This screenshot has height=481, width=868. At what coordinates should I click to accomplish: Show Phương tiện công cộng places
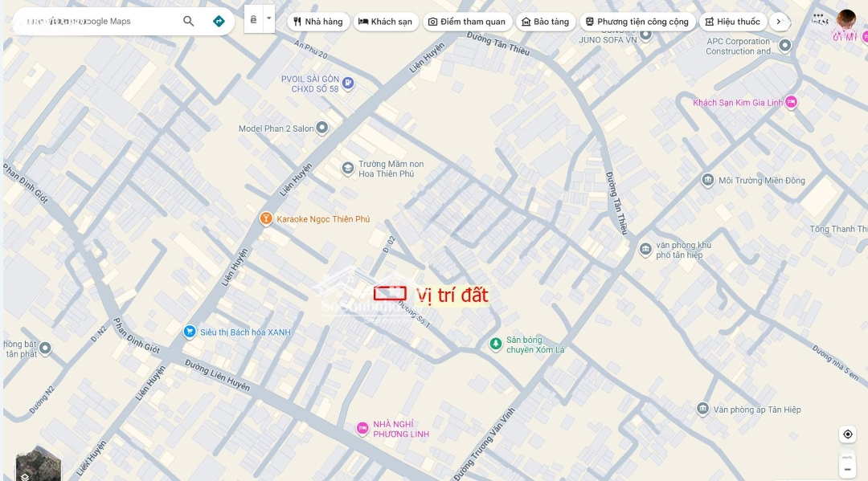637,22
